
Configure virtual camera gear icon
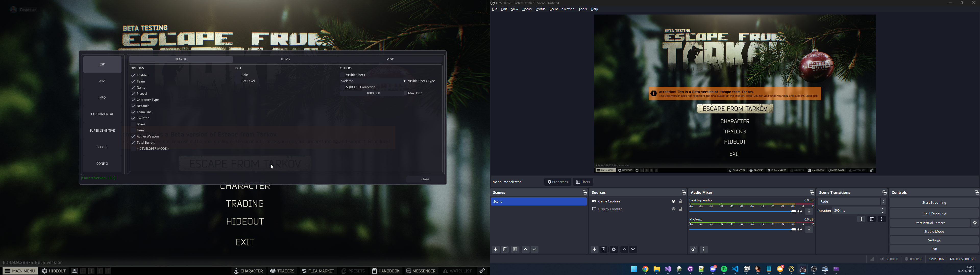[x=975, y=223]
